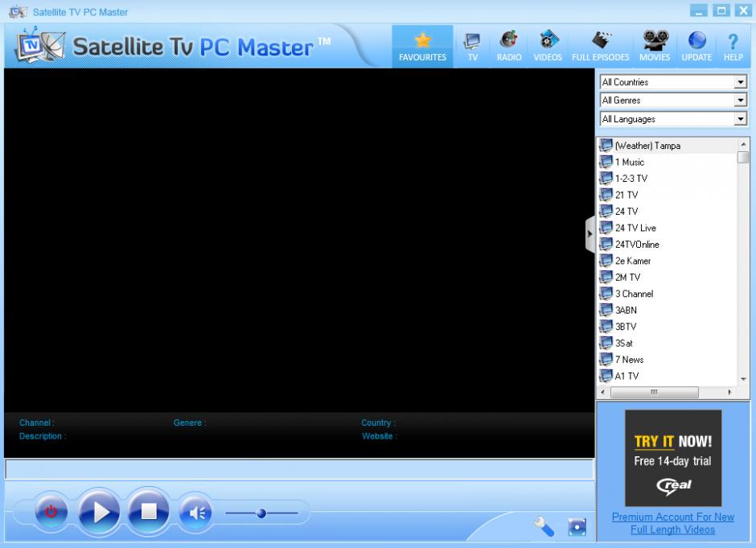Switch to the TV tab

pyautogui.click(x=473, y=47)
